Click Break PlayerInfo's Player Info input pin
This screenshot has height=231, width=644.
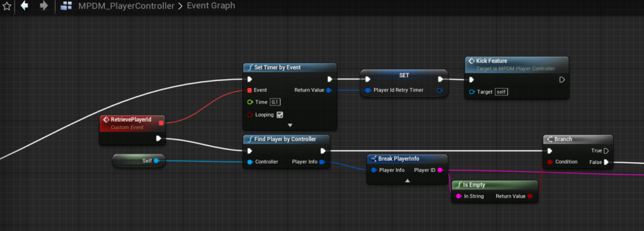click(374, 170)
